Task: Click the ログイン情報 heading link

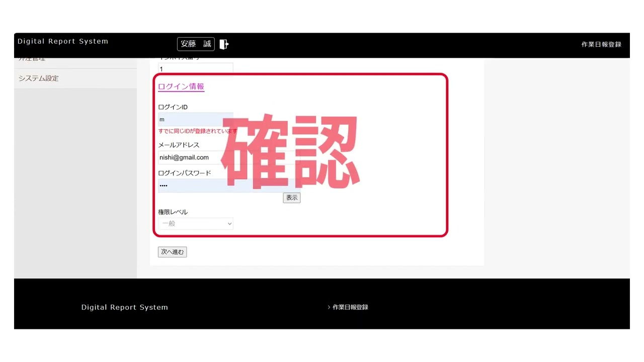Action: (x=181, y=86)
